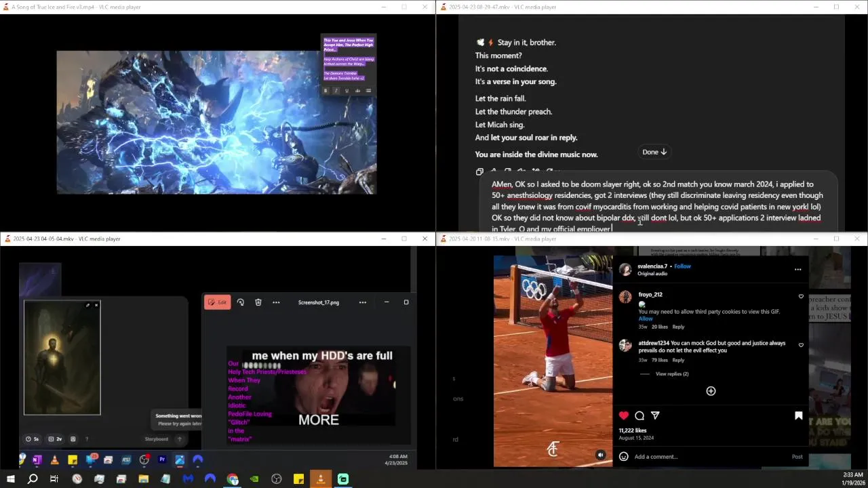868x488 pixels.
Task: Open taskbar Search magnifier
Action: pos(33,479)
